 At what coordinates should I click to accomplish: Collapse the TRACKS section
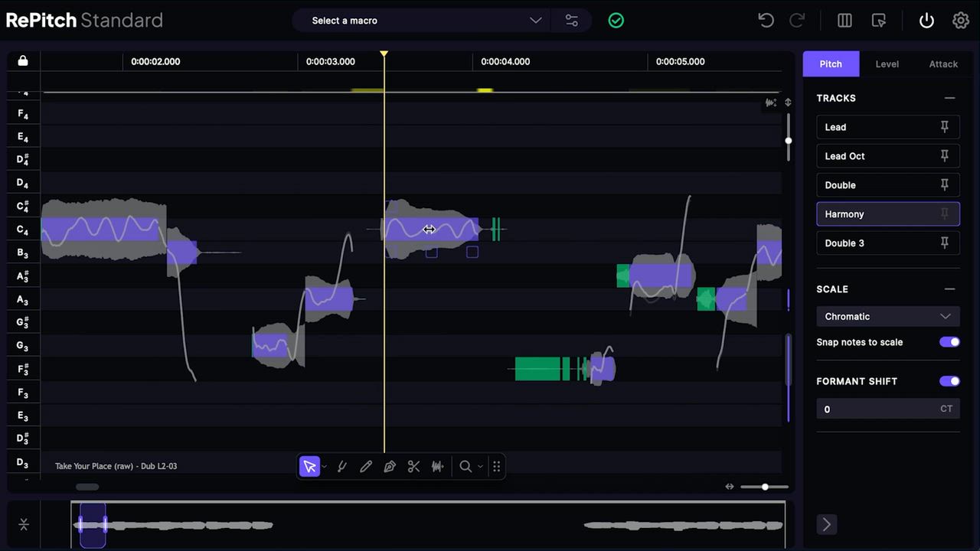[949, 98]
